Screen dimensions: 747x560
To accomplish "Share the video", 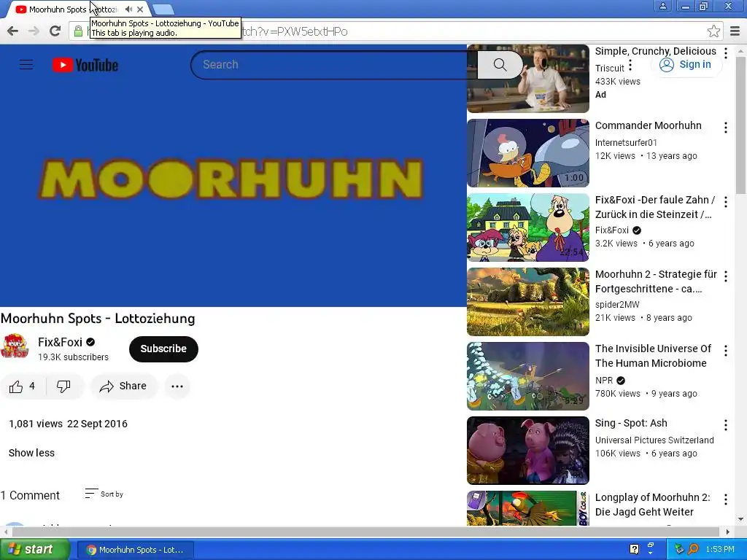I will [123, 386].
